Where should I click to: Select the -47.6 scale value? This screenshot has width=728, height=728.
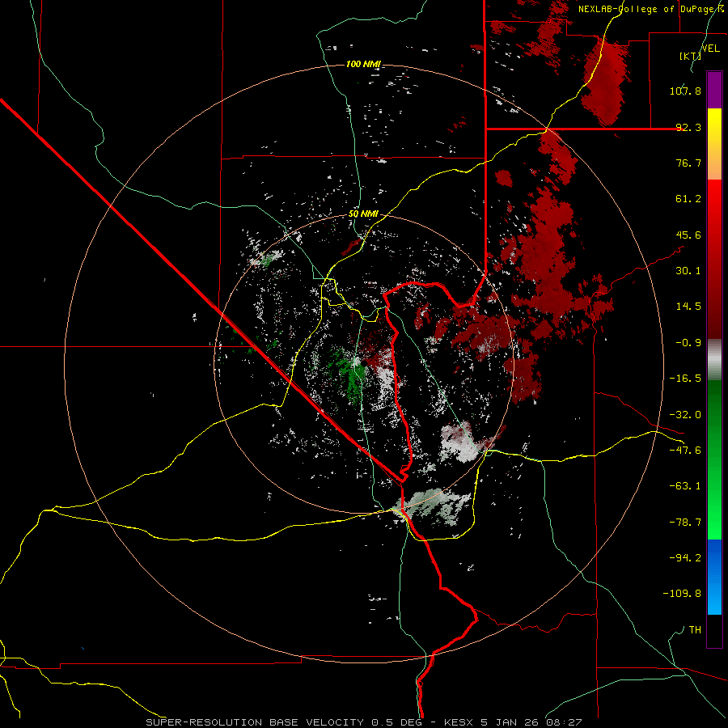pyautogui.click(x=685, y=451)
